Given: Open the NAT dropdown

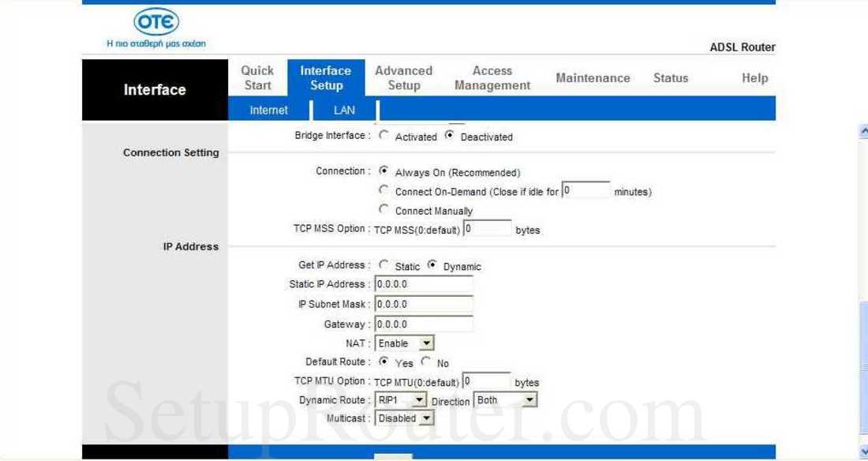Looking at the screenshot, I should (x=404, y=343).
